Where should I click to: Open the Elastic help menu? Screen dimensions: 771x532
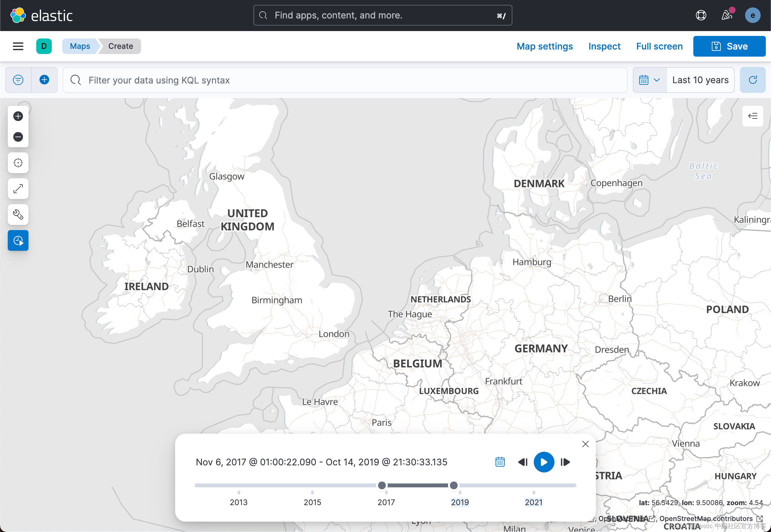pyautogui.click(x=701, y=15)
